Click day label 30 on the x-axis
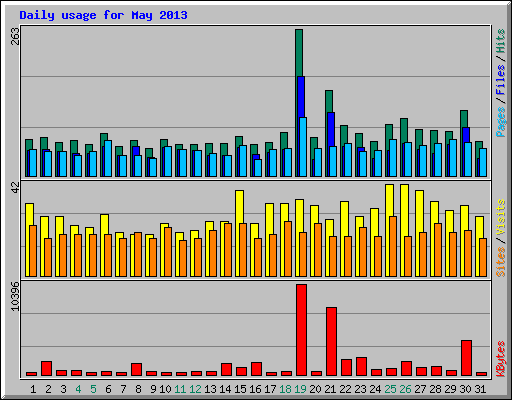The height and width of the screenshot is (400, 512). pos(465,389)
